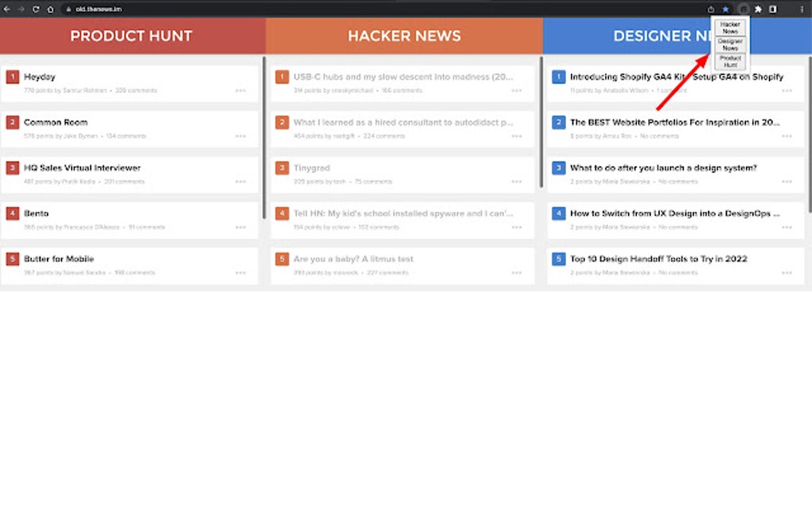
Task: Open the active extension icon in toolbar
Action: (x=743, y=9)
